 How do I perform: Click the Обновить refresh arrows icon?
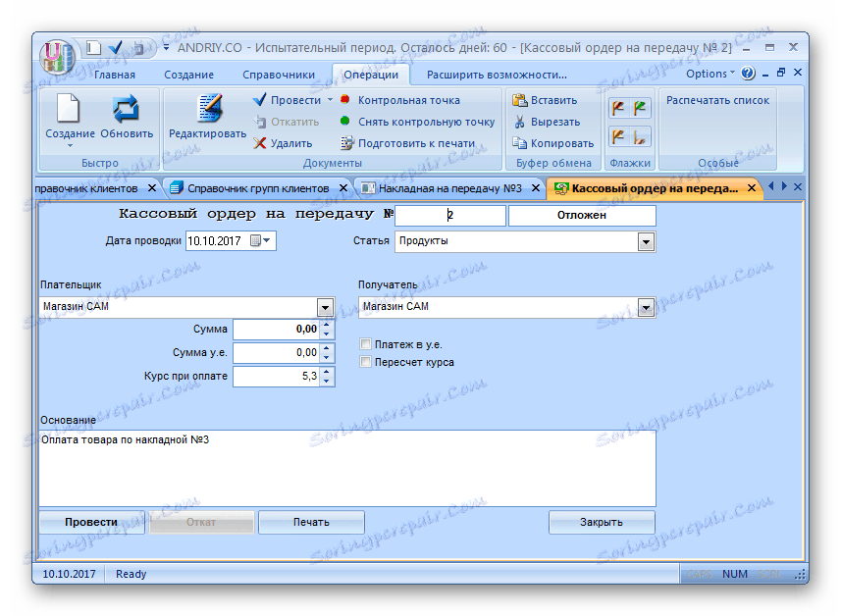click(126, 108)
